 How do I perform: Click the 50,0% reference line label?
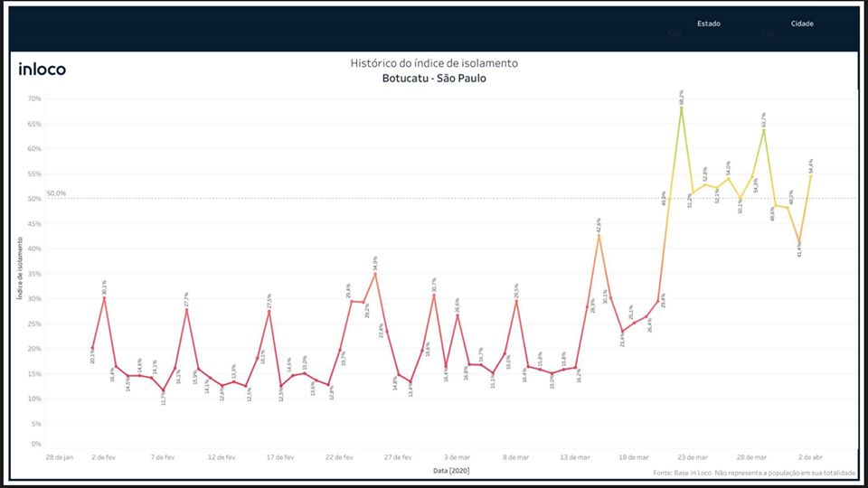click(x=56, y=193)
